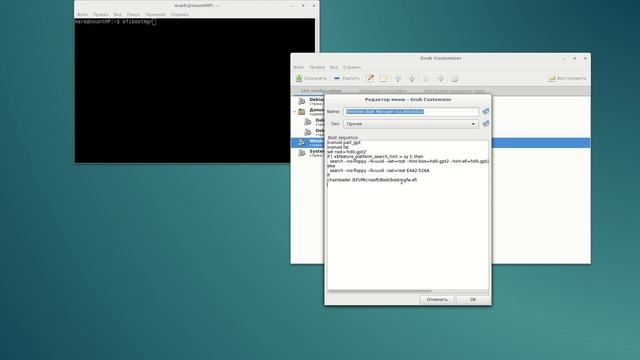
Task: Open the Edit menu in Grub Customizer
Action: pyautogui.click(x=317, y=67)
